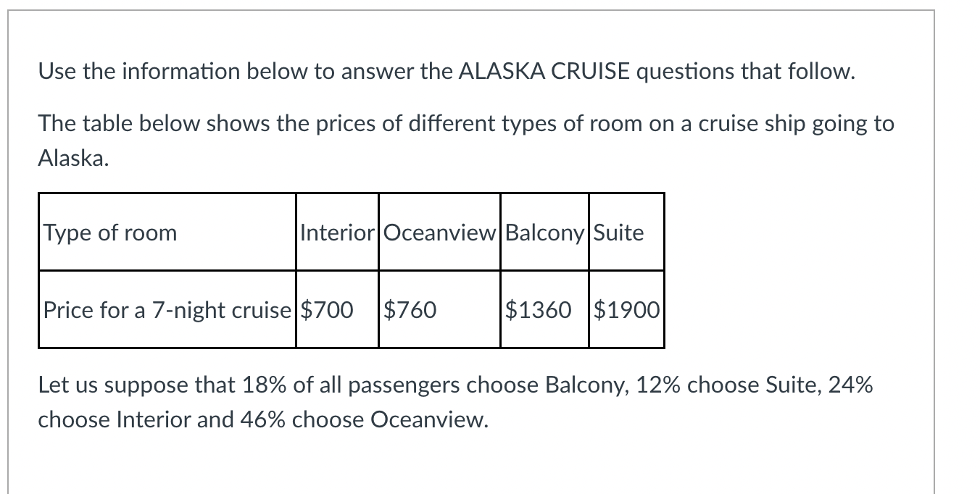
Task: Select the $1360 Balcony price cell
Action: tap(544, 310)
